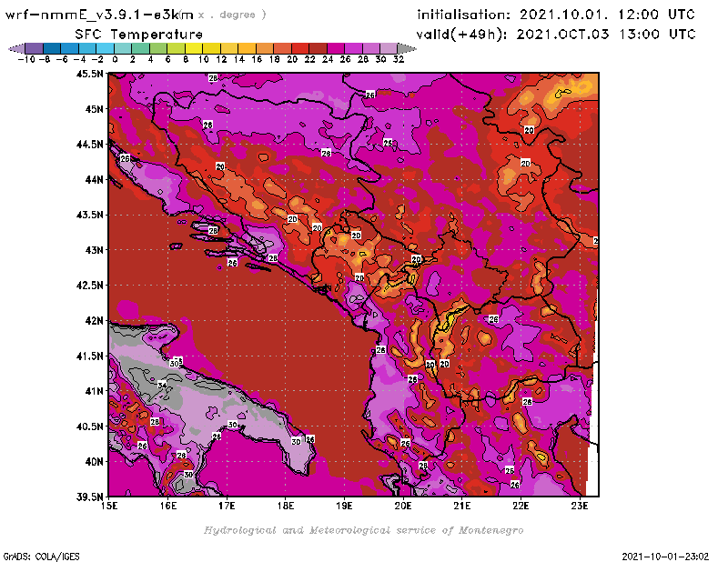The width and height of the screenshot is (728, 562).
Task: Click the '34' contour label on the map
Action: point(162,386)
